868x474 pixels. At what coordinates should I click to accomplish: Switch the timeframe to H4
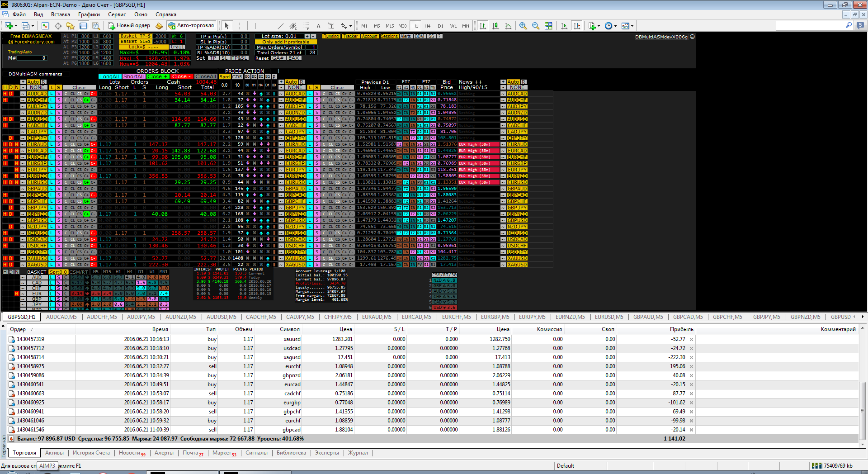[428, 26]
